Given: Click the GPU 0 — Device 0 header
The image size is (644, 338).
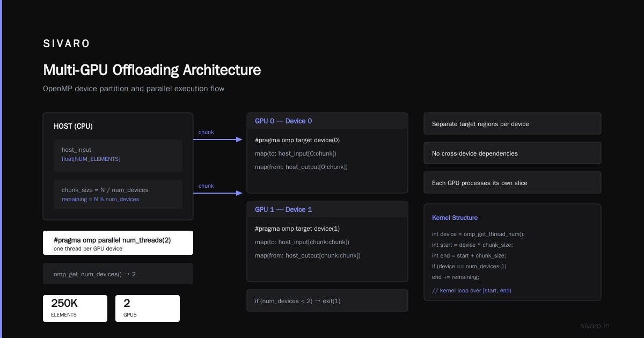Looking at the screenshot, I should coord(327,121).
